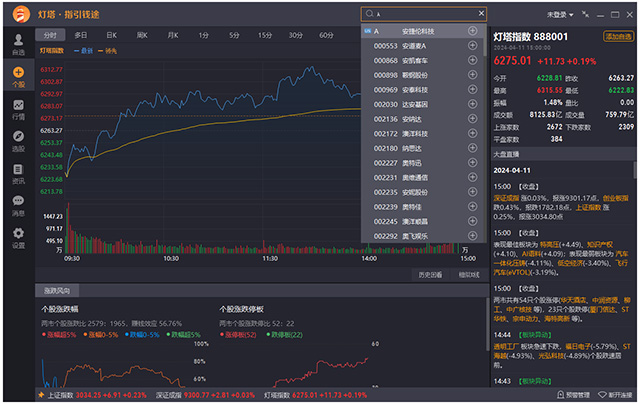640x404 pixels.
Task: Clear the search box with X
Action: point(482,13)
